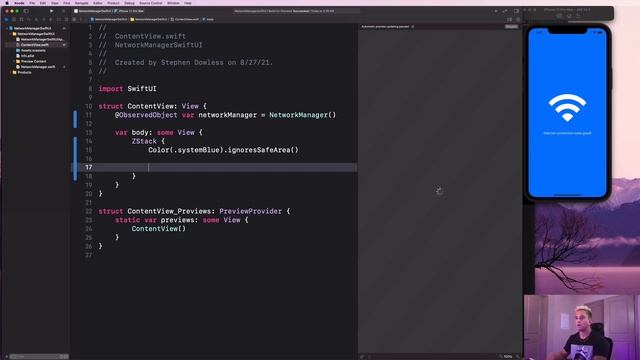Viewport: 640px width, 360px height.
Task: Run the project with the play button
Action: coord(51,11)
